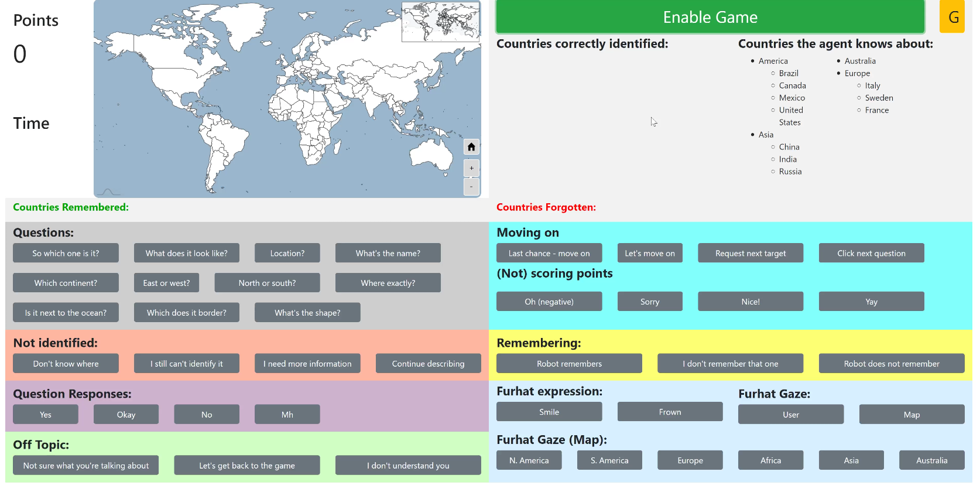Ask "Which continent?"

[x=66, y=283]
